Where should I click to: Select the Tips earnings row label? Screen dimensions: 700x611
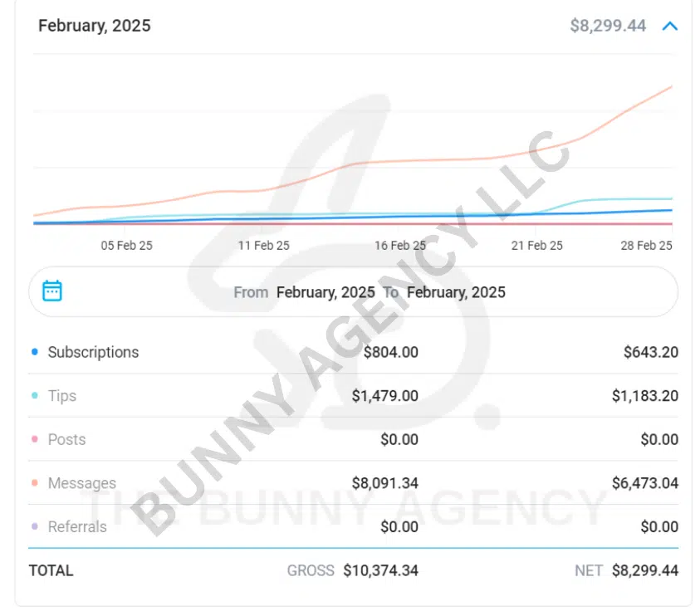(x=62, y=396)
